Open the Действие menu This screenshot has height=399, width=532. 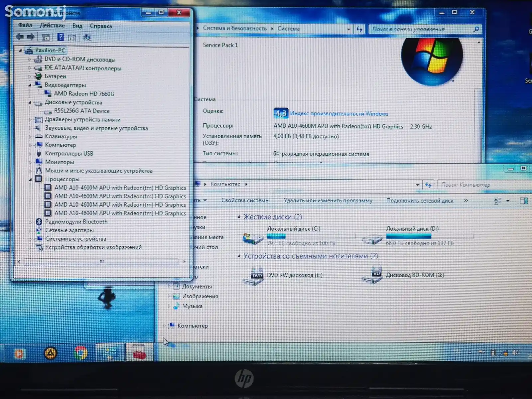click(52, 26)
